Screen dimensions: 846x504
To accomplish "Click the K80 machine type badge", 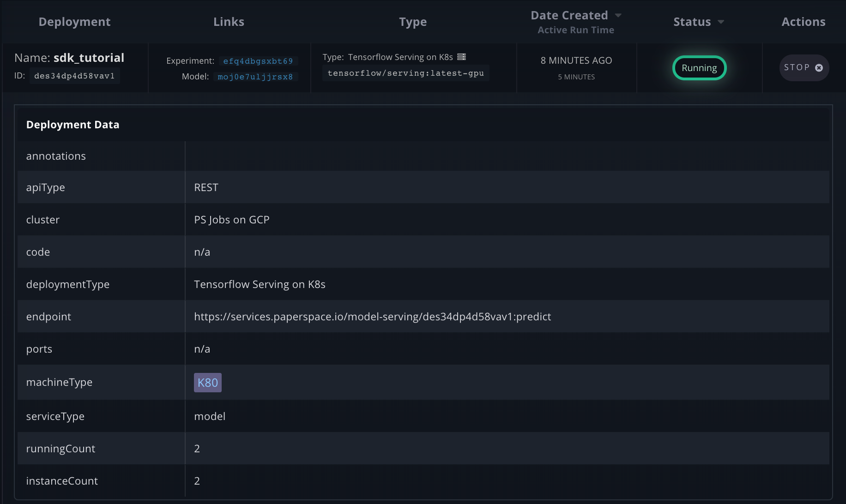I will pos(207,382).
